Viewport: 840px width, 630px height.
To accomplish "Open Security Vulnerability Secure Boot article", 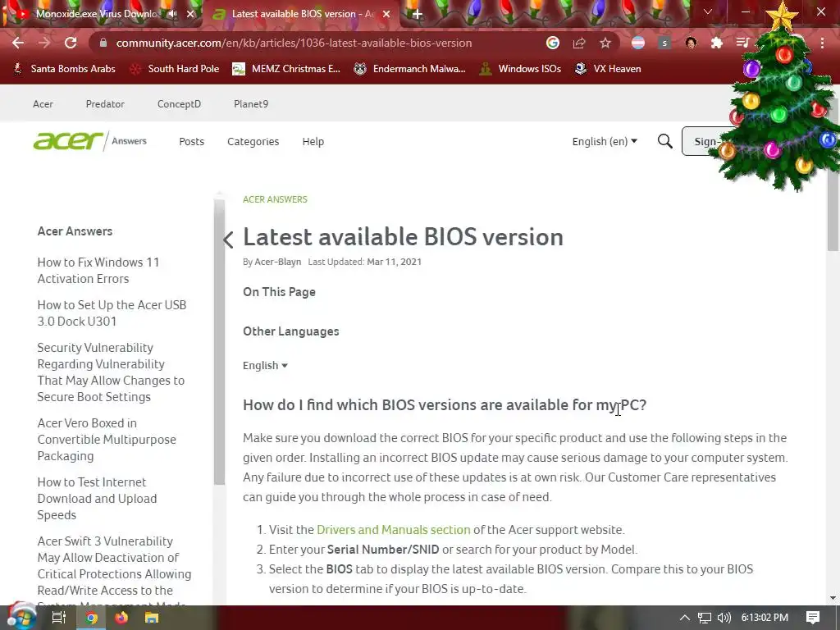I will (x=111, y=372).
